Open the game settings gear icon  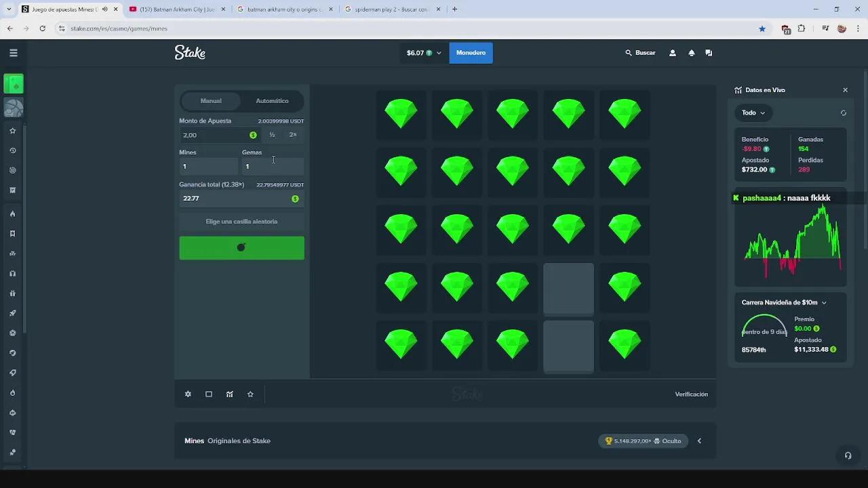pos(188,394)
